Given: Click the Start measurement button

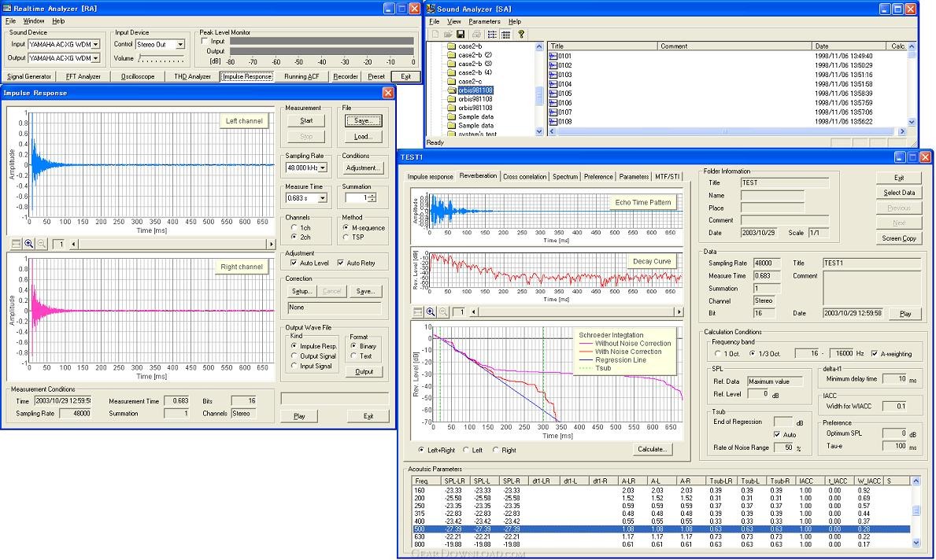Looking at the screenshot, I should click(306, 120).
